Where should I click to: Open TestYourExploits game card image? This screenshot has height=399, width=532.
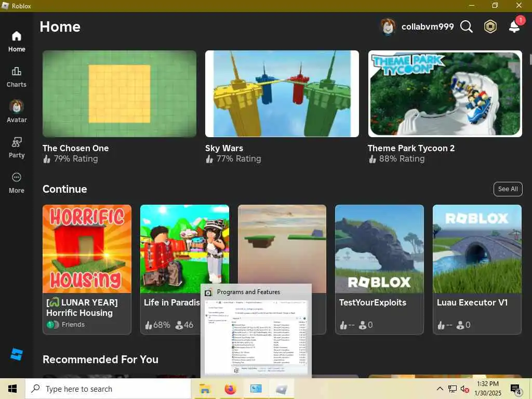coord(379,249)
